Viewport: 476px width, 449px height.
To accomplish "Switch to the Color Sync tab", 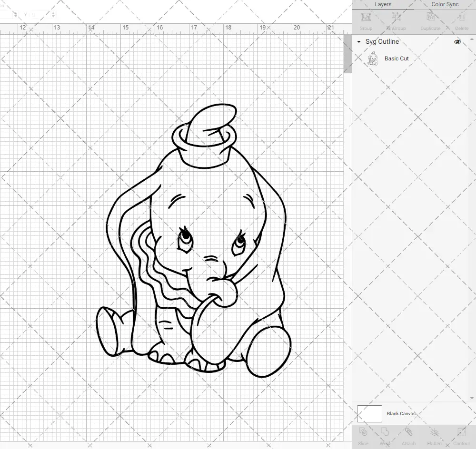I will coord(445,4).
